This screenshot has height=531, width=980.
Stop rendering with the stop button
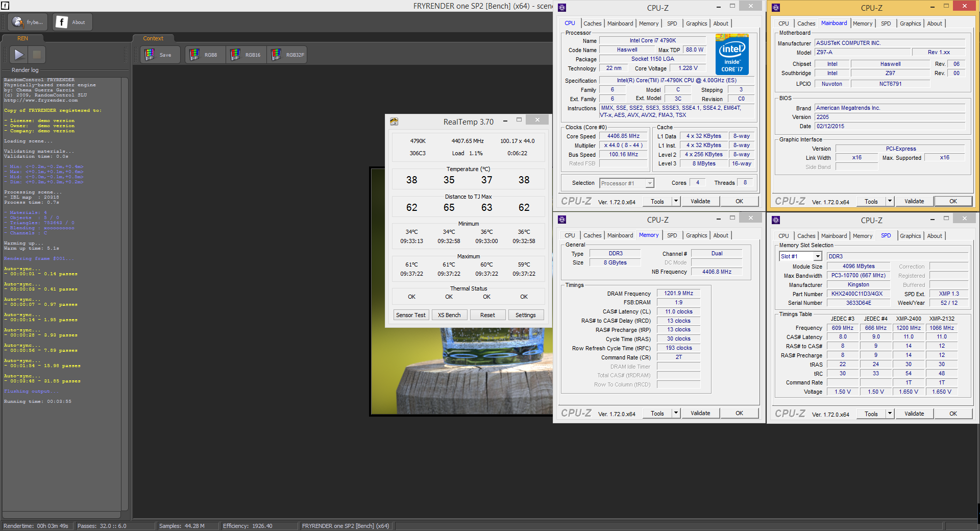(37, 54)
